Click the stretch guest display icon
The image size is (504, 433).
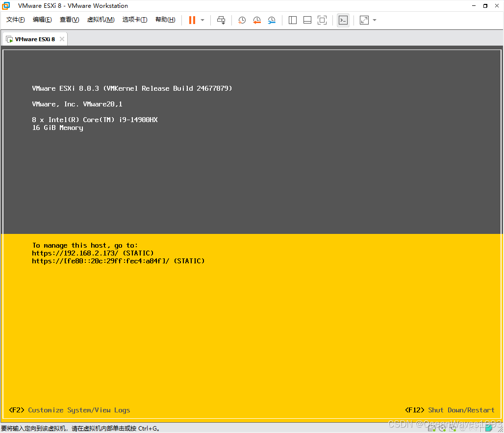coord(364,20)
